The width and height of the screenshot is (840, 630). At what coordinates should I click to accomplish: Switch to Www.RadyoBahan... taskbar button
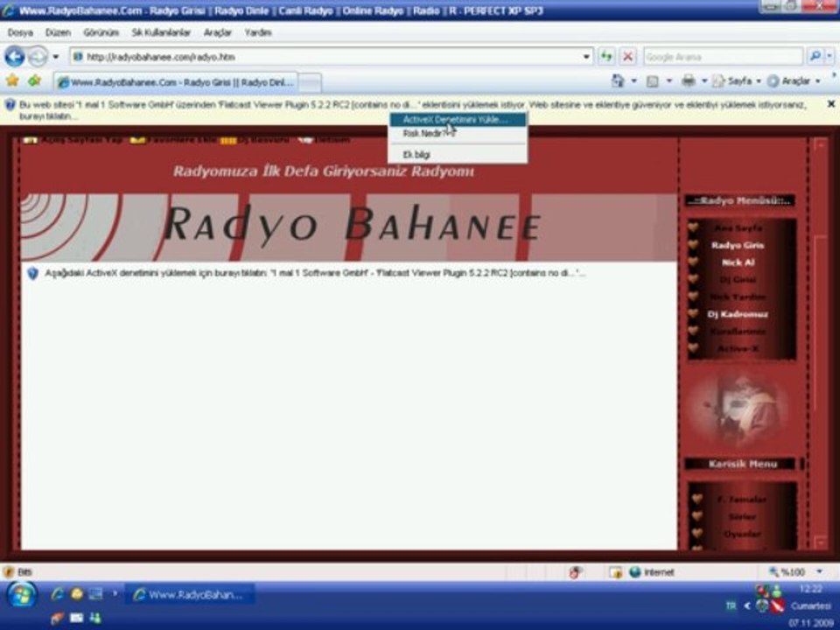tap(189, 595)
